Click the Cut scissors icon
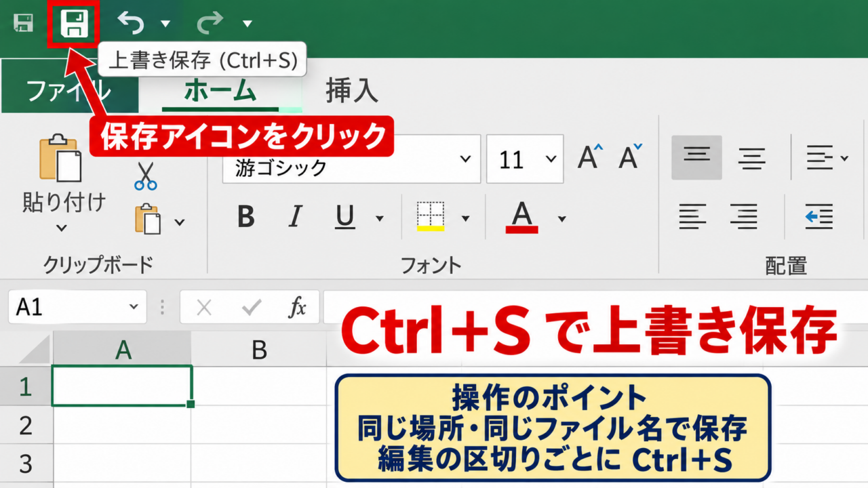Screen dimensions: 868x488 point(145,175)
